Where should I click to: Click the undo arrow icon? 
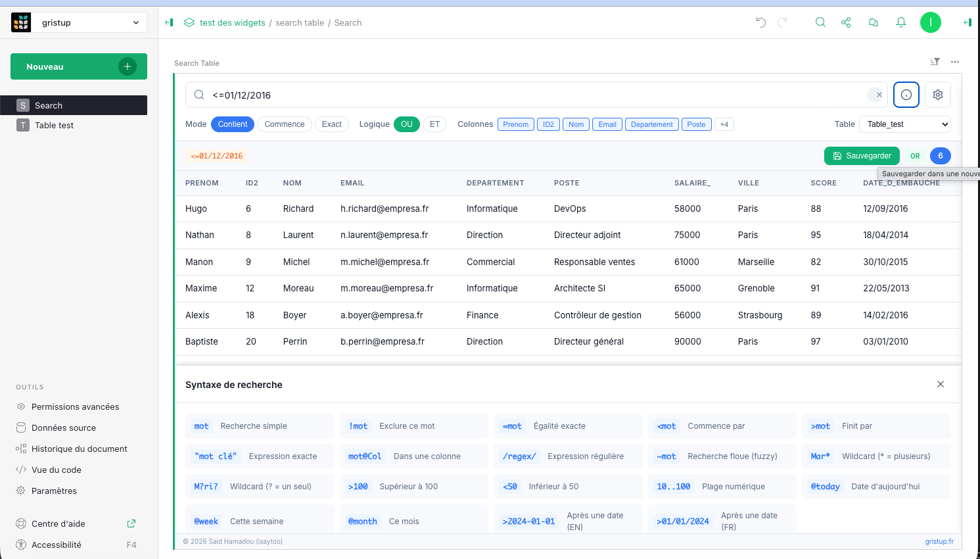tap(760, 22)
